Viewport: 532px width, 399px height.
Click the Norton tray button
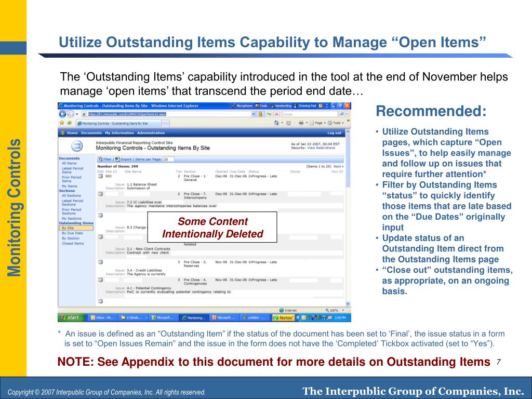click(x=284, y=318)
